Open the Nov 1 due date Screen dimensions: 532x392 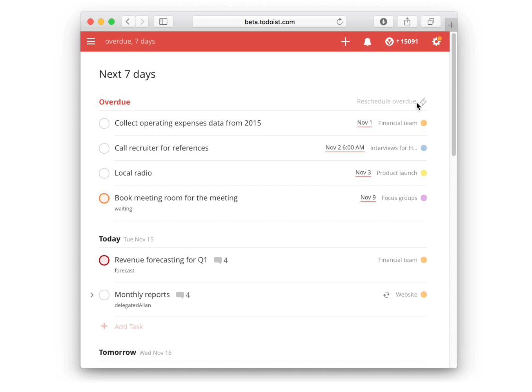click(364, 123)
